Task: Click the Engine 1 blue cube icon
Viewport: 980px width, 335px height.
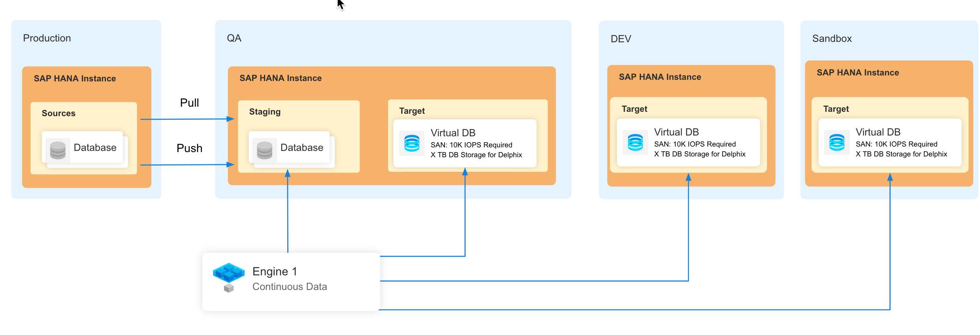Action: pos(229,273)
